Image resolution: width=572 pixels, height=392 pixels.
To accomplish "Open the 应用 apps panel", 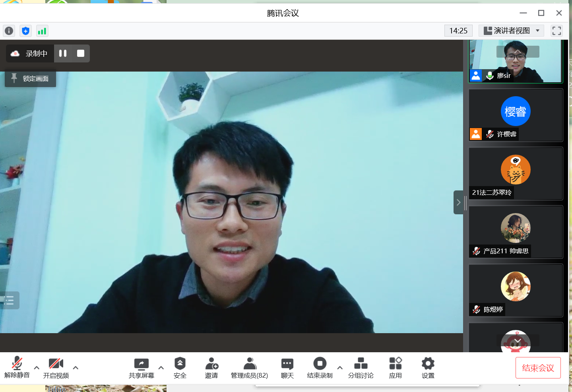I will [395, 368].
